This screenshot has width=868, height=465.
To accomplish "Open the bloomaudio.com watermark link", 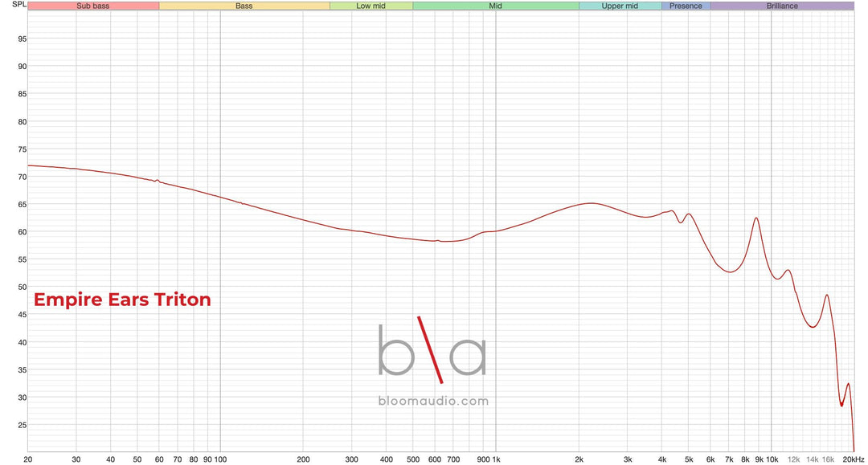I will point(433,401).
